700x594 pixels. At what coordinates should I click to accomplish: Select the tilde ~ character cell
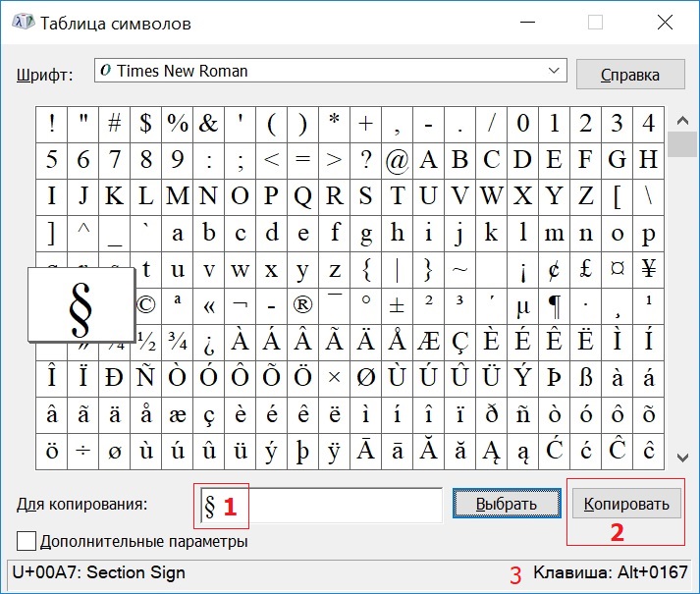tap(459, 270)
